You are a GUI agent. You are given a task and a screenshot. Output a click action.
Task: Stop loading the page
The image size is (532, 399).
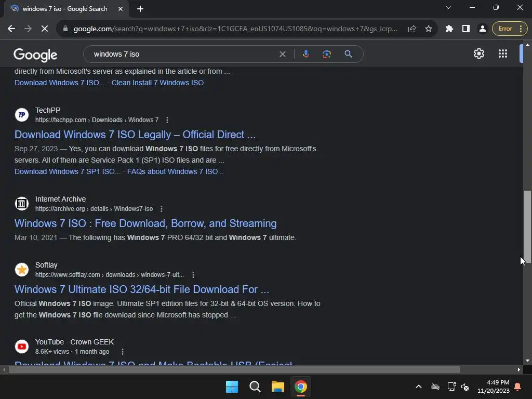pos(45,29)
